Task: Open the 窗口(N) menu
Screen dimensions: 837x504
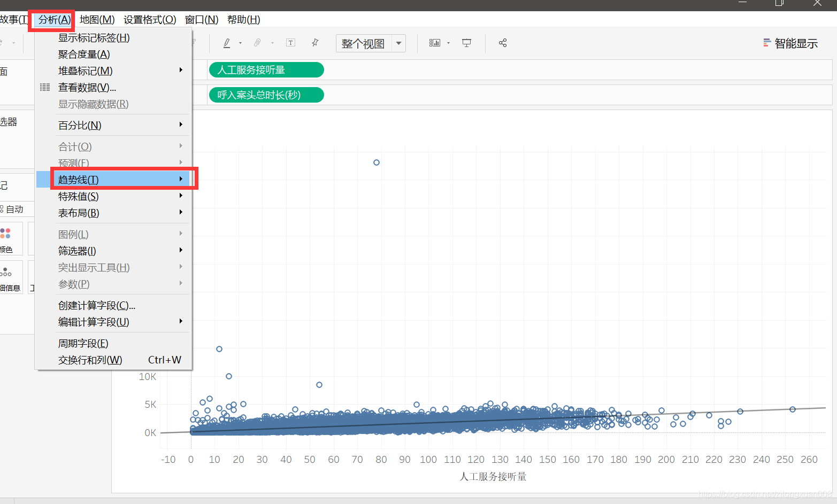Action: (202, 20)
